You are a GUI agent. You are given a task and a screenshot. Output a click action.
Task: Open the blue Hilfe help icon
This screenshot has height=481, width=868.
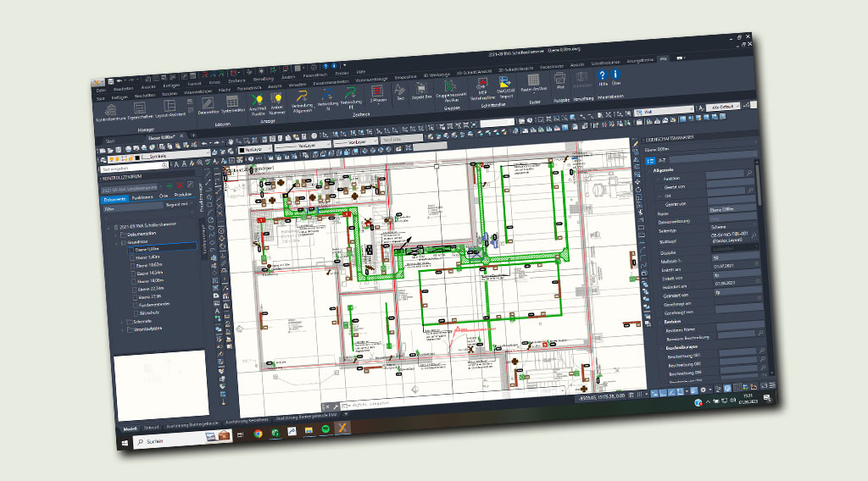[x=603, y=76]
